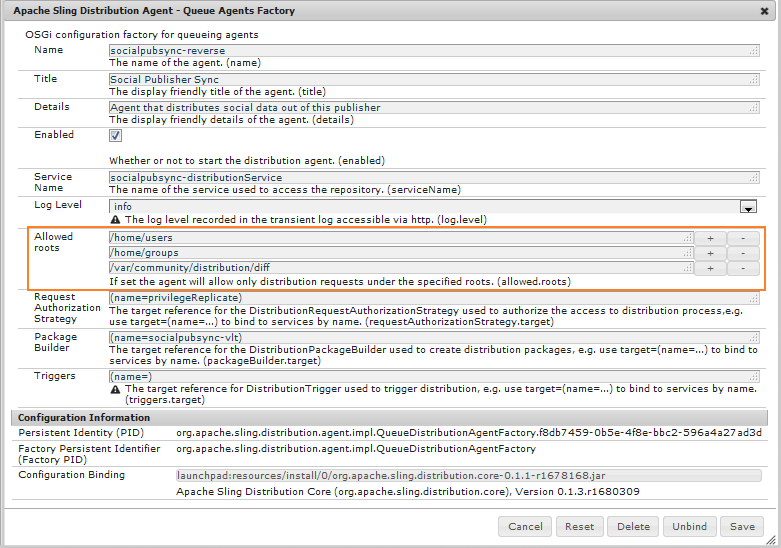Screen dimensions: 781x548
Task: Click the Reset button
Action: click(579, 527)
